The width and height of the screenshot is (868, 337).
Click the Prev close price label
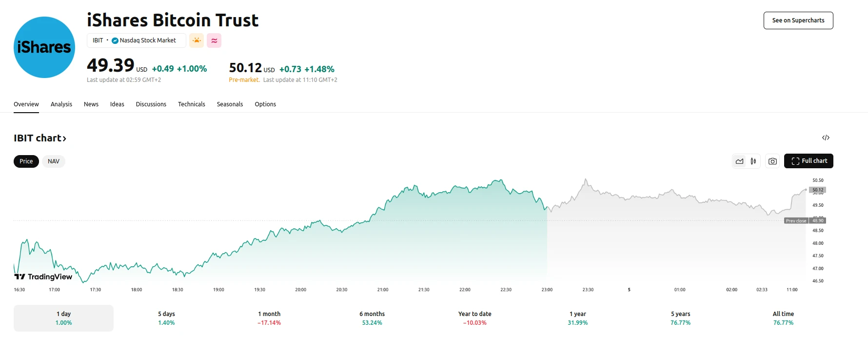[x=796, y=221]
